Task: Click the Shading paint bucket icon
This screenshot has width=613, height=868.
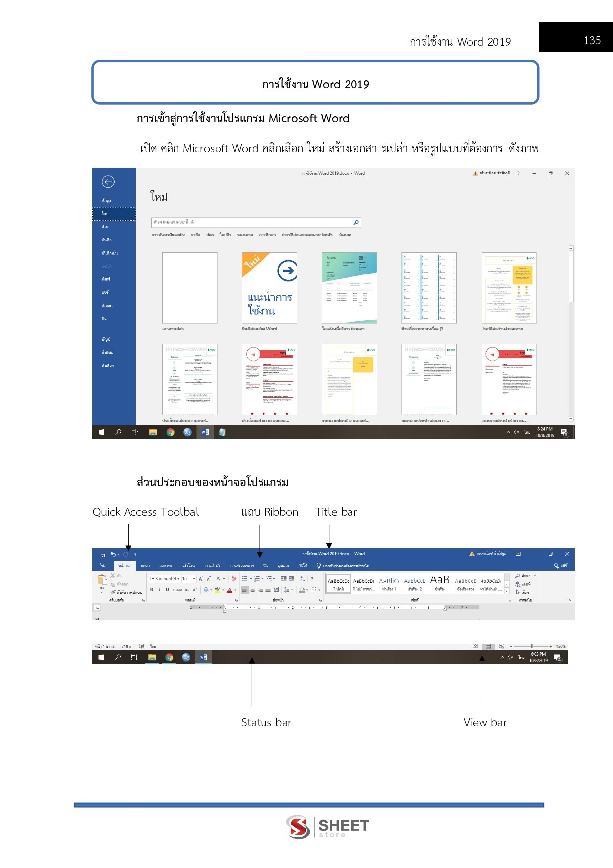Action: pyautogui.click(x=301, y=590)
